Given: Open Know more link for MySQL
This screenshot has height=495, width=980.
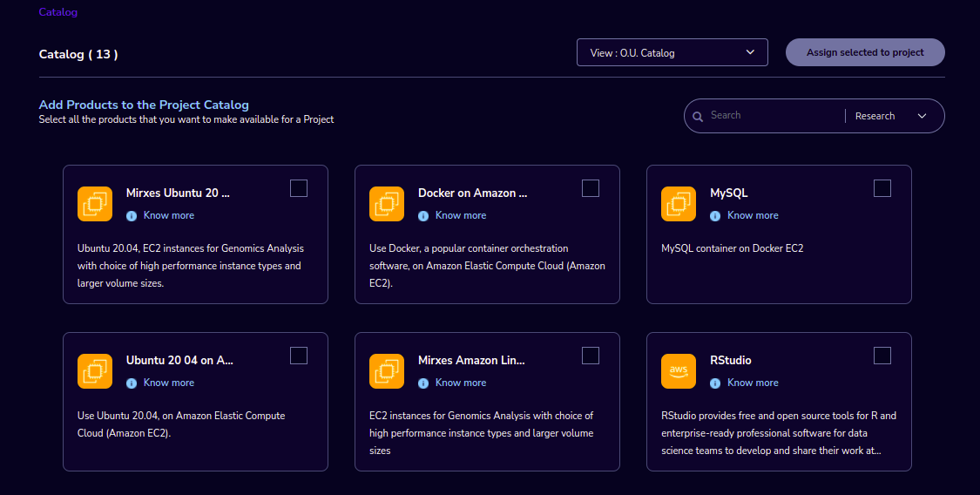Looking at the screenshot, I should pos(753,215).
